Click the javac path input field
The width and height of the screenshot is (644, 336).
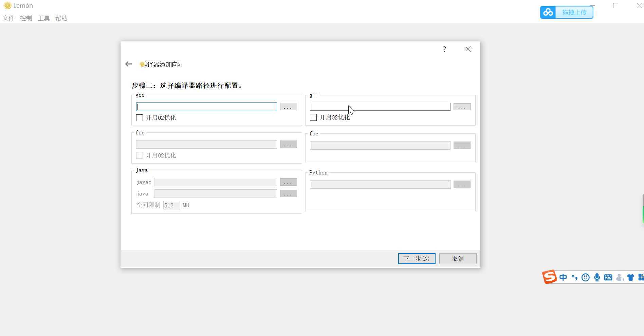pyautogui.click(x=216, y=182)
